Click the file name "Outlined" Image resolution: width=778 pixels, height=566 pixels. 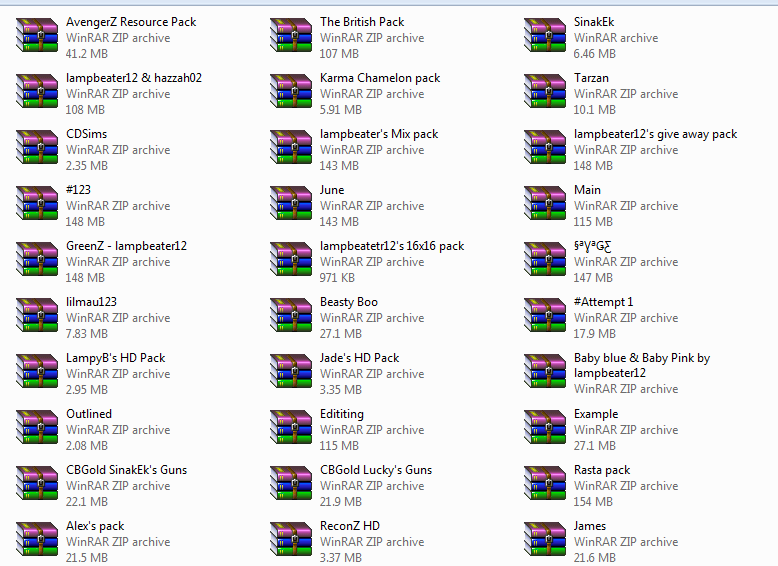point(89,415)
